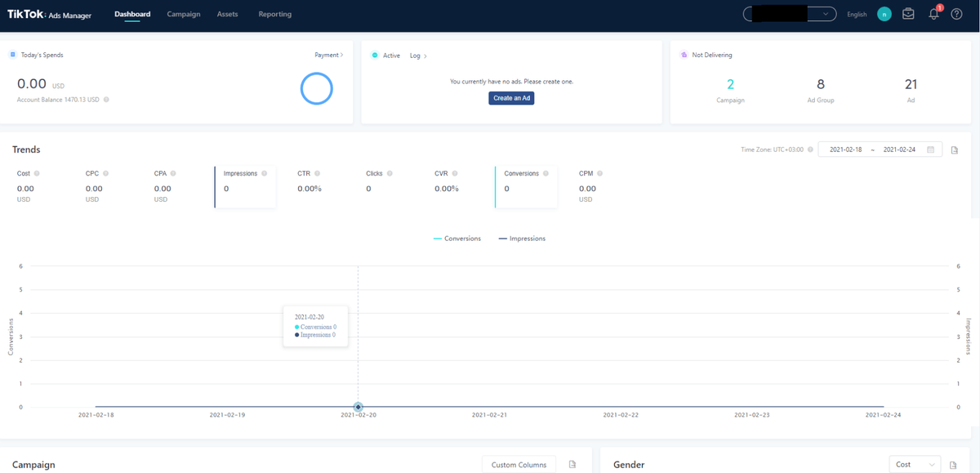Click the start date 2021-02-18 field
Image resolution: width=980 pixels, height=473 pixels.
pyautogui.click(x=845, y=149)
